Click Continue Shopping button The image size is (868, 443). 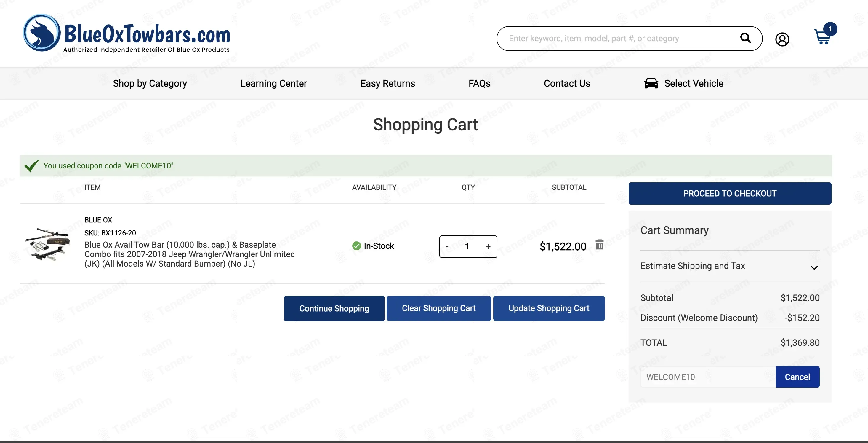coord(334,308)
